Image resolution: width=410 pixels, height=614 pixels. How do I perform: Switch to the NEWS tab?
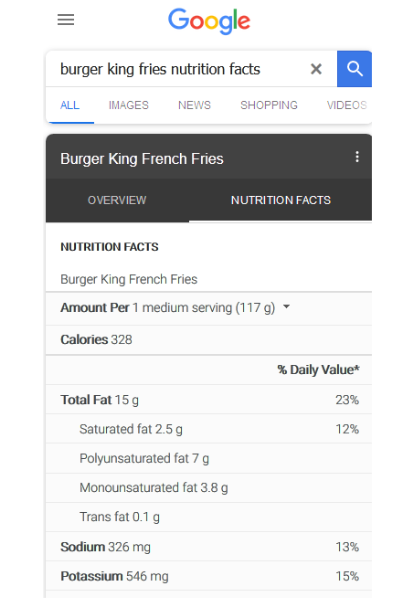[194, 105]
